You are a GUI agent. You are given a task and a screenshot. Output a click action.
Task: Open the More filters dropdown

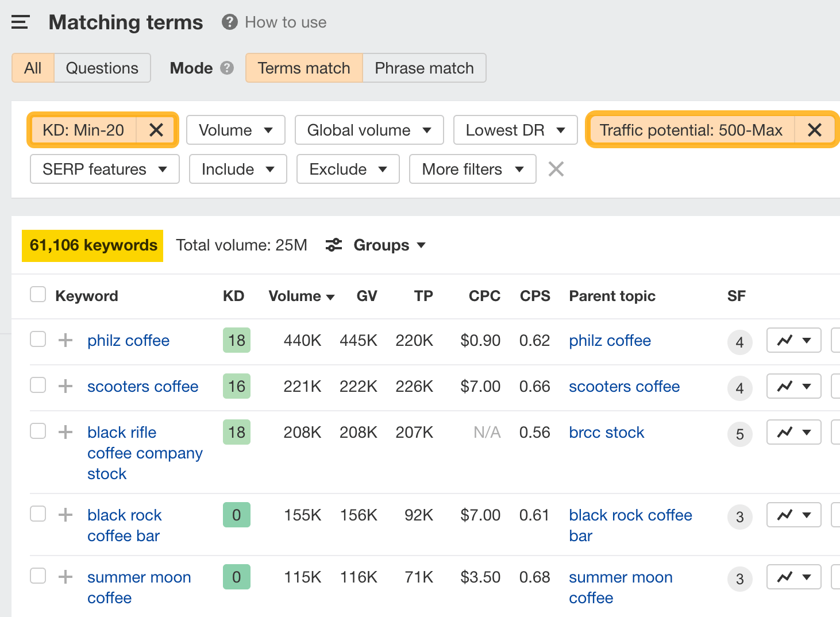[x=472, y=169]
